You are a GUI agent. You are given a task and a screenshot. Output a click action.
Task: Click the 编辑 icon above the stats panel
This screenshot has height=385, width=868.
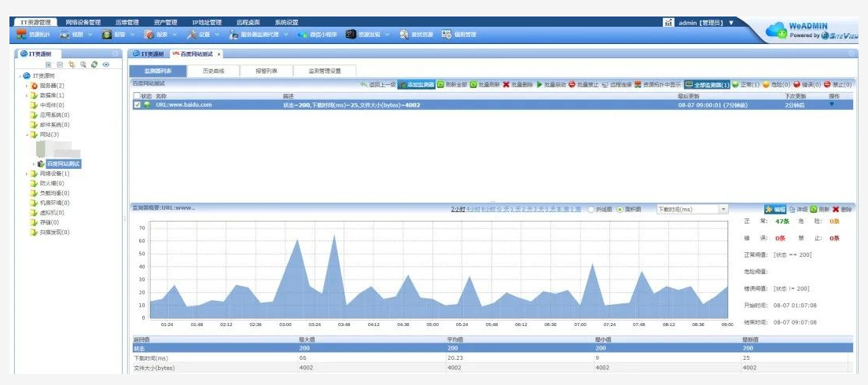click(x=775, y=210)
